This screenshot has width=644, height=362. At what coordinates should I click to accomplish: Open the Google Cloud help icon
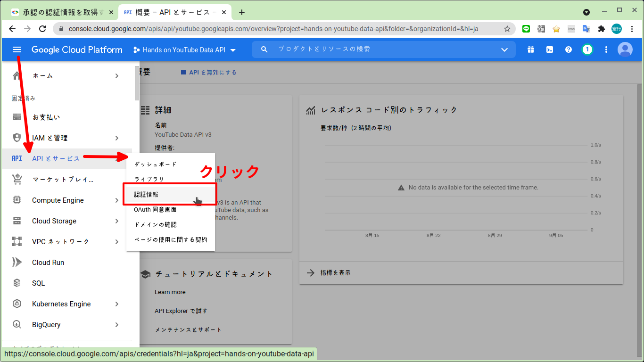coord(568,49)
